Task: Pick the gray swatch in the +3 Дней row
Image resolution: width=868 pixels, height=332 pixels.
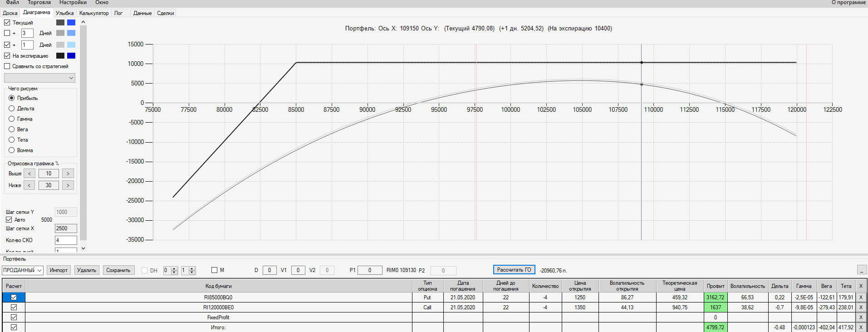Action: (x=60, y=33)
